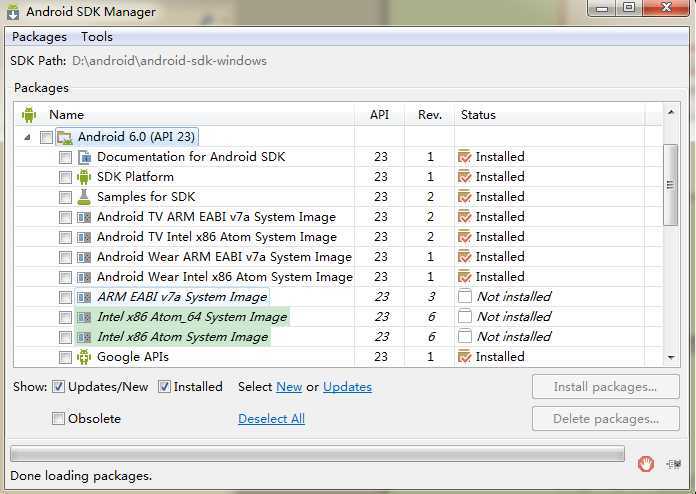This screenshot has width=696, height=494.
Task: Check the Android TV Intel x86 Atom System Image checkbox
Action: click(65, 237)
